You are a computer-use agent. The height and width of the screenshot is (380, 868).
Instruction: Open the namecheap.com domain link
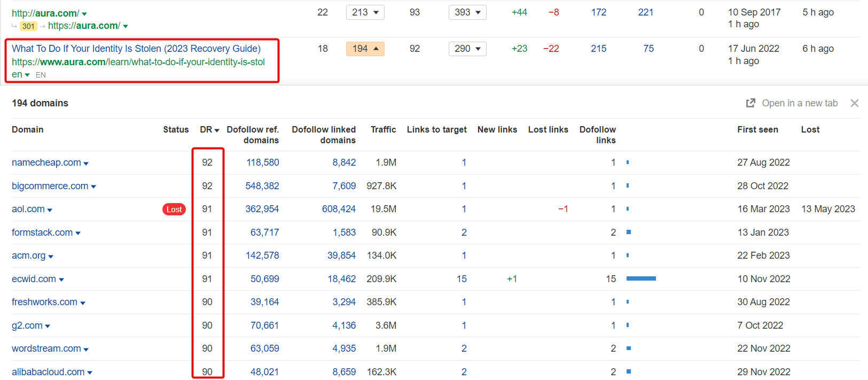click(x=46, y=162)
